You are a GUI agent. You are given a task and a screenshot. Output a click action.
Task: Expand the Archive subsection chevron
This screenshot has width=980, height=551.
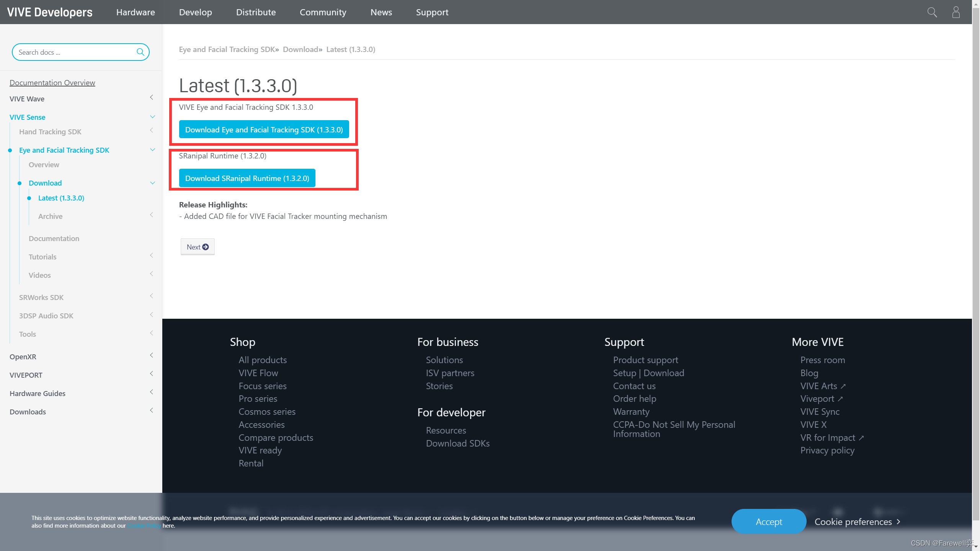click(x=152, y=215)
